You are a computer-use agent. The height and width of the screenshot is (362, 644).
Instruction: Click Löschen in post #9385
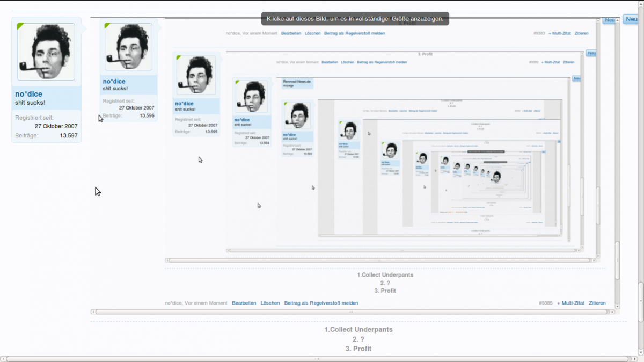[270, 303]
